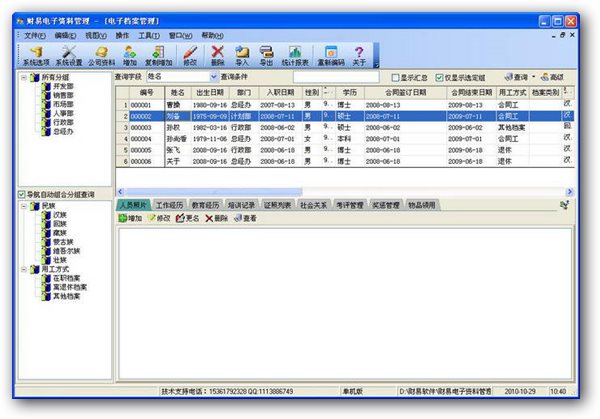Click 查看 view icon
The image size is (600, 419).
pyautogui.click(x=245, y=218)
